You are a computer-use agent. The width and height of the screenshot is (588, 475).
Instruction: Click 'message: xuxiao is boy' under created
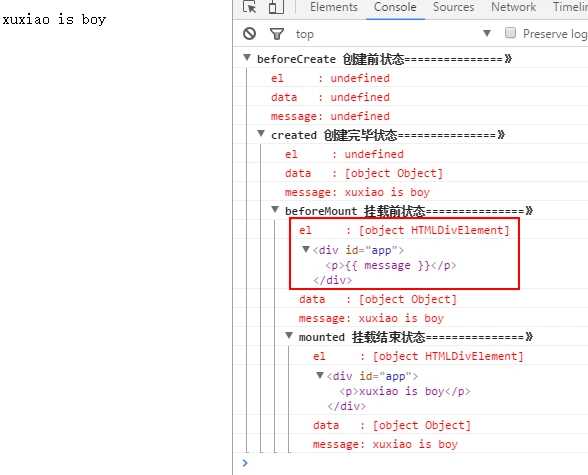pyautogui.click(x=357, y=192)
